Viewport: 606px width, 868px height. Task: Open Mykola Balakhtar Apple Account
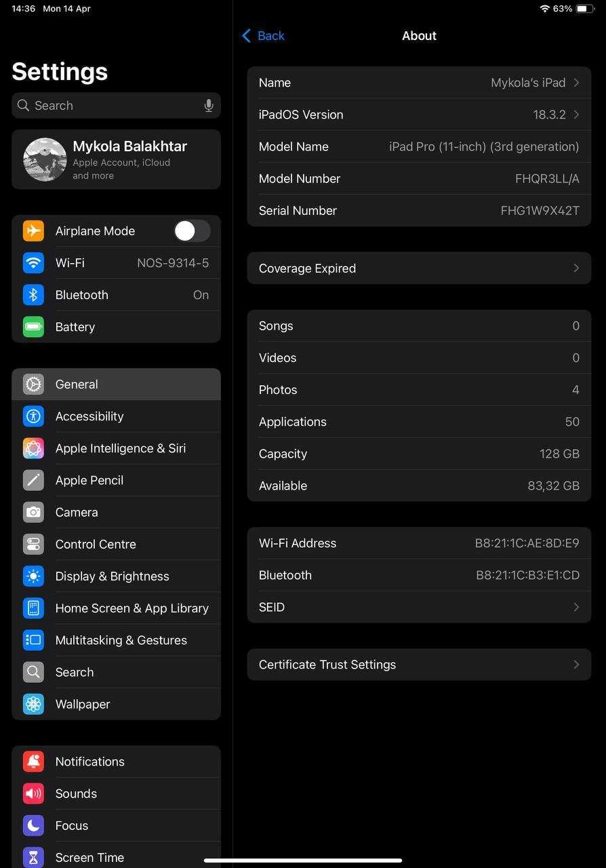tap(116, 159)
